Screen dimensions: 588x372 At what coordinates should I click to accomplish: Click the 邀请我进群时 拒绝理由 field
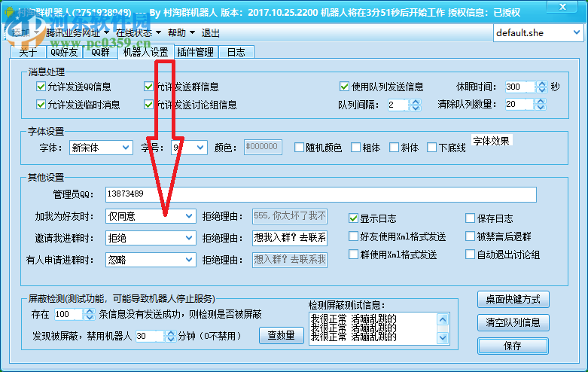point(290,238)
